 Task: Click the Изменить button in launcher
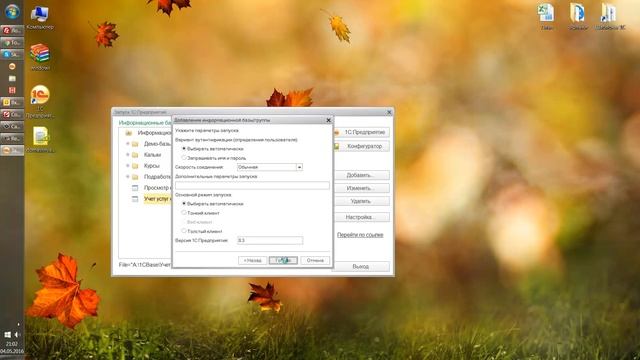[361, 188]
